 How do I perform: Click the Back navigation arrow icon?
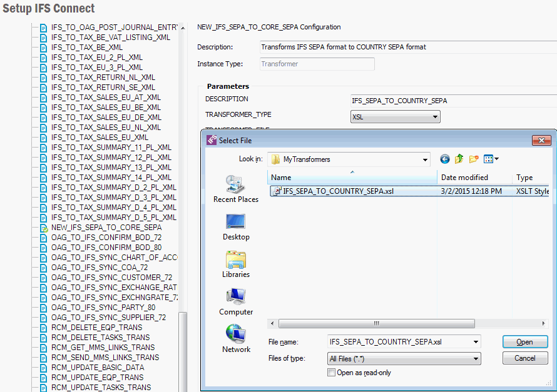(445, 159)
